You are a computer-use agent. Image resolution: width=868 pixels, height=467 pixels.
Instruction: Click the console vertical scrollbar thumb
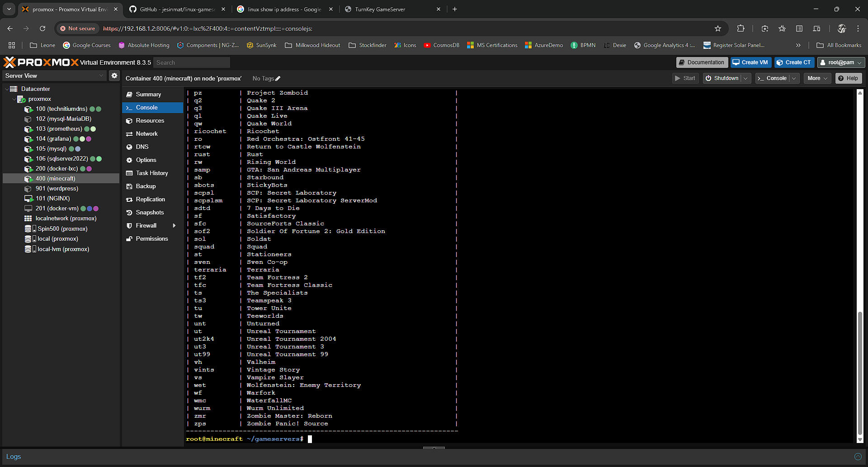860,373
